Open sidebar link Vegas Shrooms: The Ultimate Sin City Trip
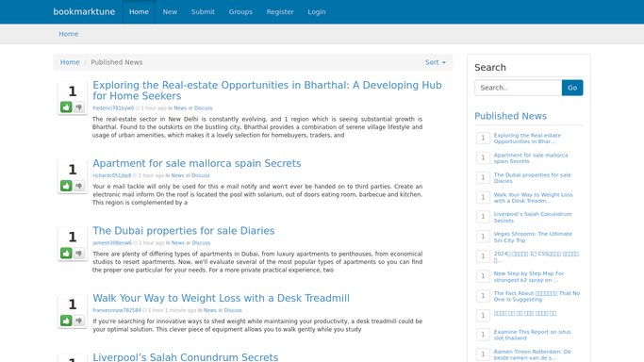 pos(533,237)
